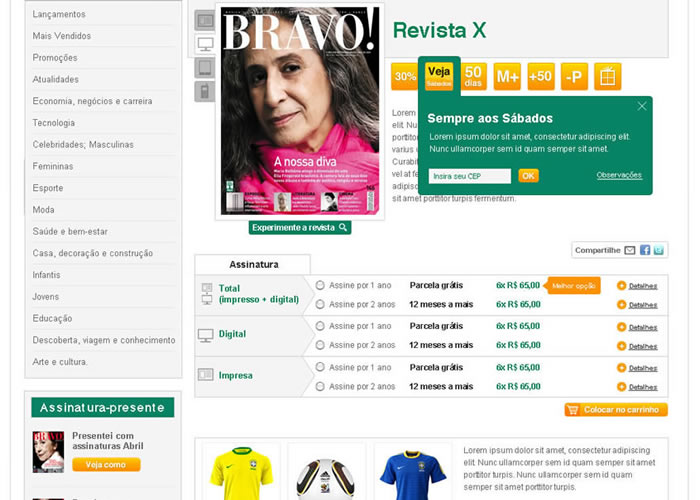
Task: Open Promoções category
Action: coord(55,58)
